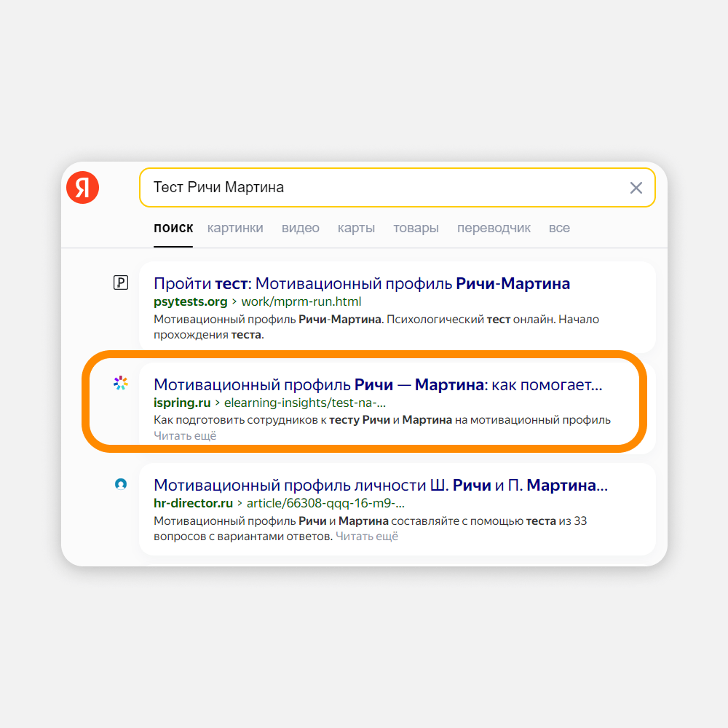The width and height of the screenshot is (728, 728).
Task: Click the ispring.ru URL link
Action: (x=182, y=403)
